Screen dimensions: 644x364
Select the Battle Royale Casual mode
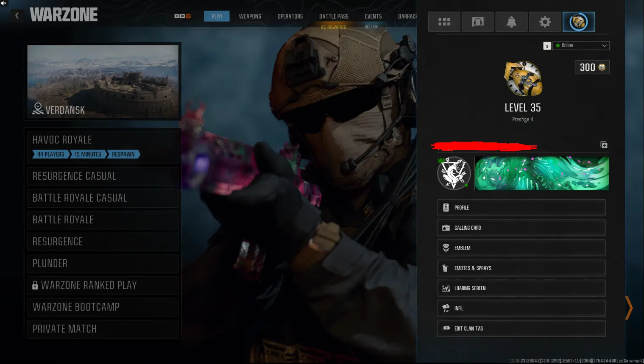(103, 198)
